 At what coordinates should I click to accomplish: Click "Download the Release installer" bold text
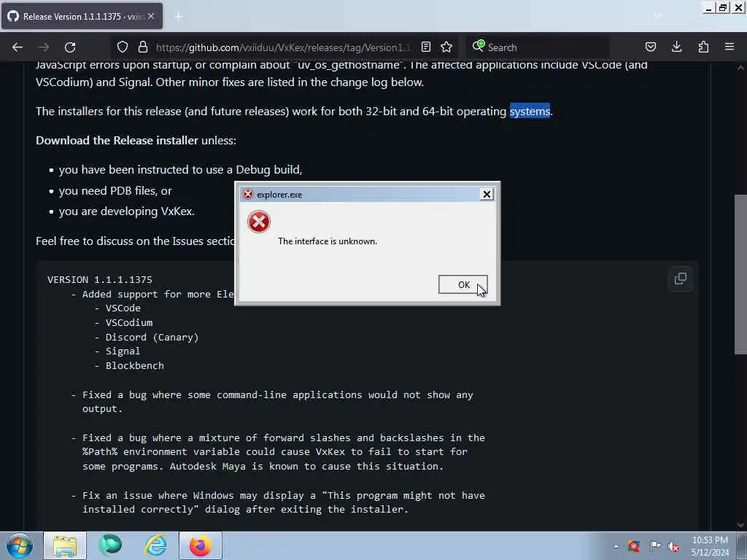pos(117,141)
